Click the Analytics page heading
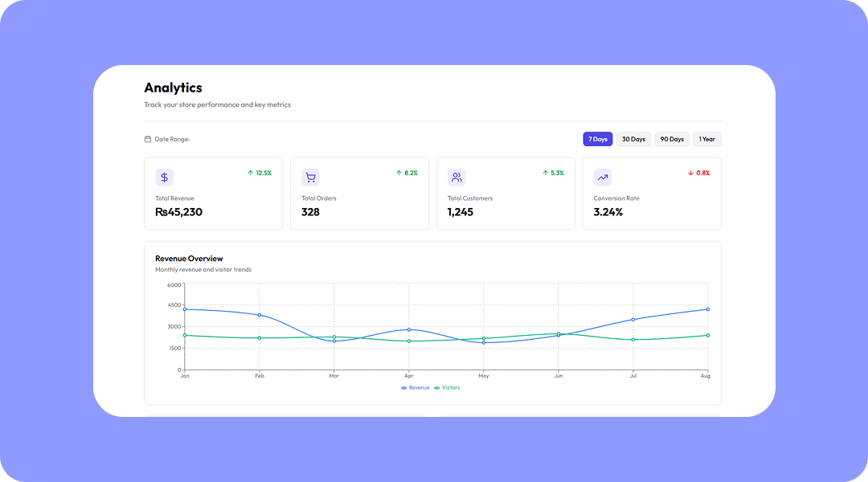 click(x=172, y=88)
